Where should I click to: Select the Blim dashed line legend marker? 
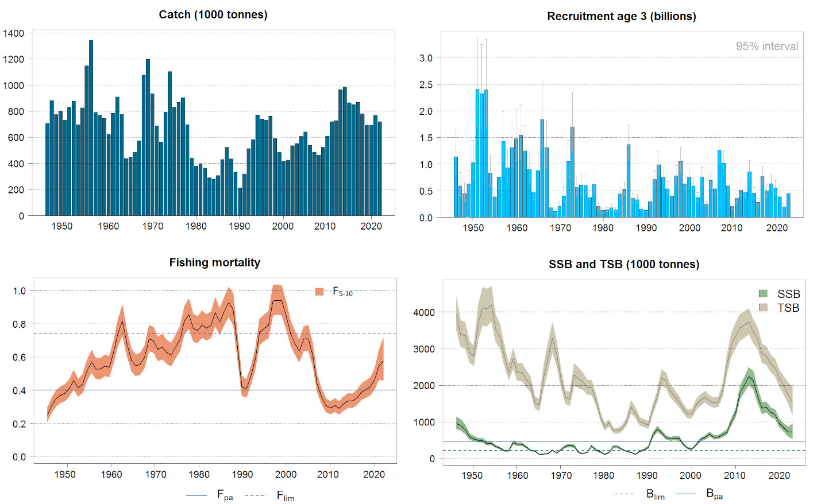[625, 494]
